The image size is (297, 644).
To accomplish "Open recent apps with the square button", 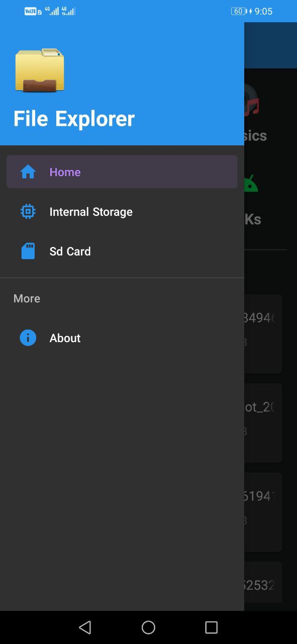I will (211, 627).
